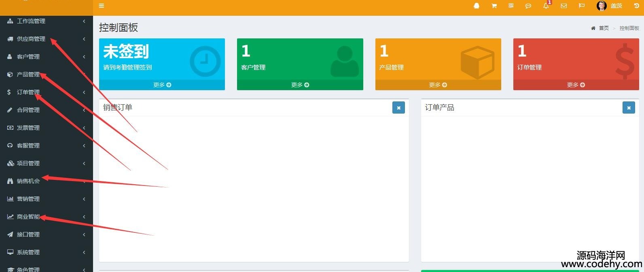Screen dimensions: 644x272
Task: Click 更多 on orange 产品管理 card
Action: [438, 85]
